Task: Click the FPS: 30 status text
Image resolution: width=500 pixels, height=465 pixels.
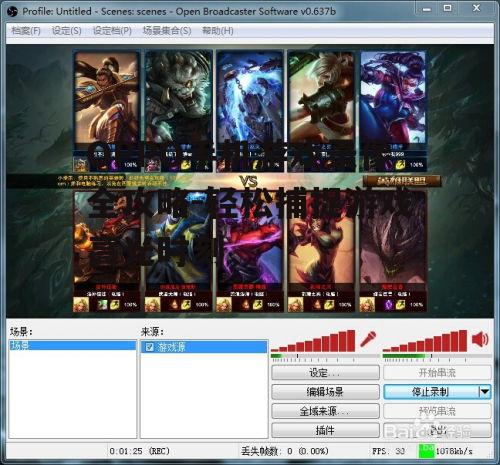Action: [388, 451]
